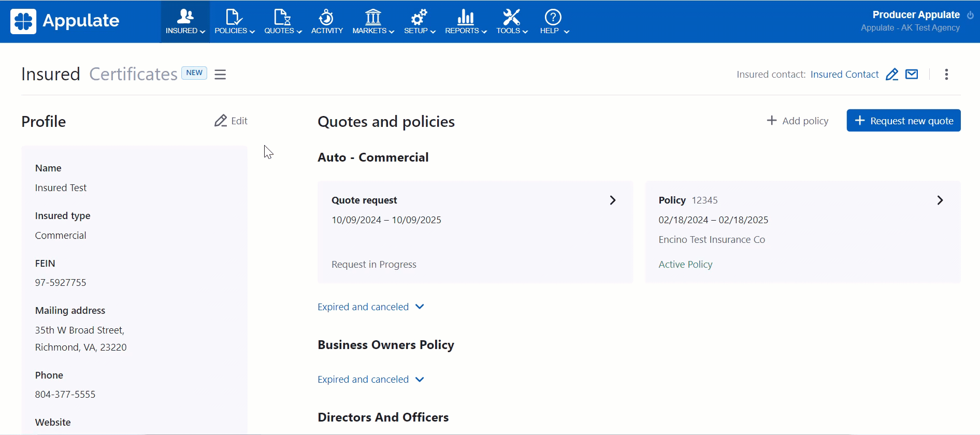This screenshot has width=980, height=435.
Task: Open the three-dot more options menu
Action: pos(946,75)
